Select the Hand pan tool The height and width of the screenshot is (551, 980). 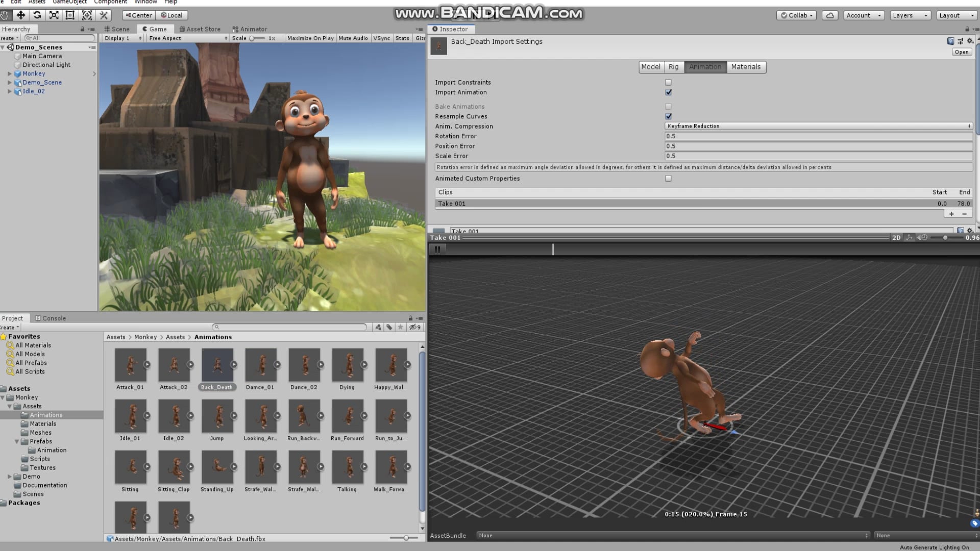pyautogui.click(x=5, y=15)
